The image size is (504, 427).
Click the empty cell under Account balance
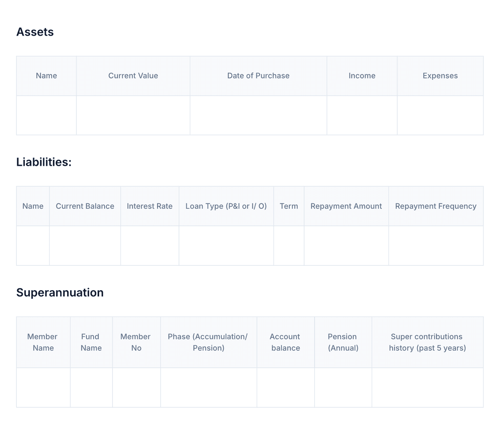(285, 387)
